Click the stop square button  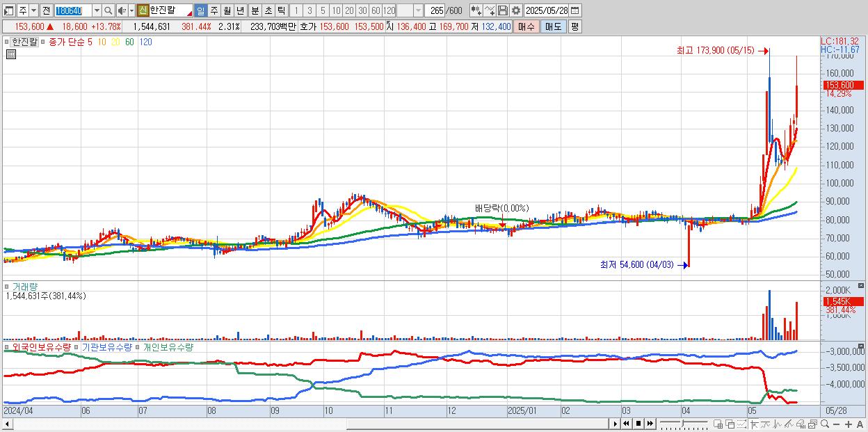click(x=638, y=424)
